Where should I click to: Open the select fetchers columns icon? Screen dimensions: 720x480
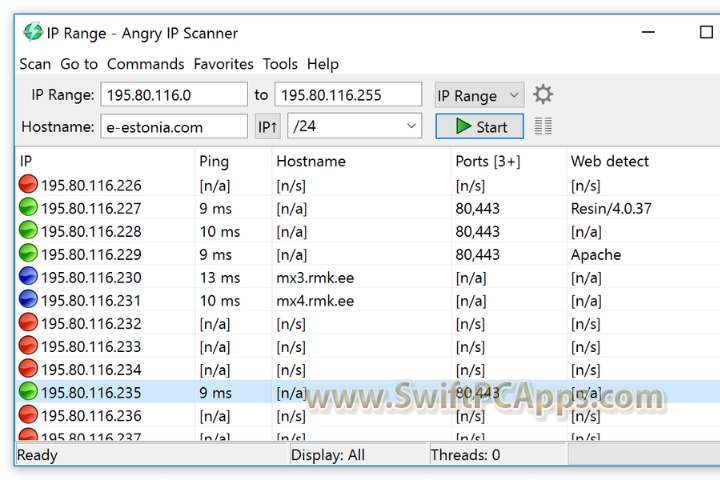coord(543,126)
